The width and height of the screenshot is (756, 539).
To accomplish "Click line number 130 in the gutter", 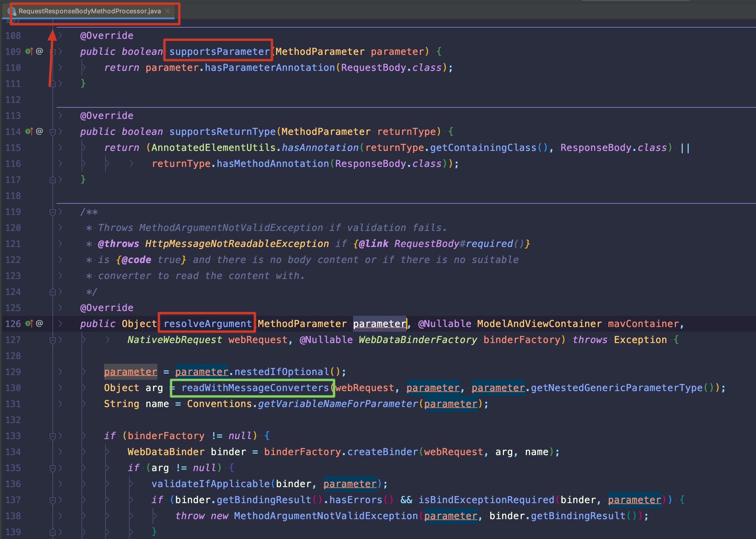I will pos(13,388).
